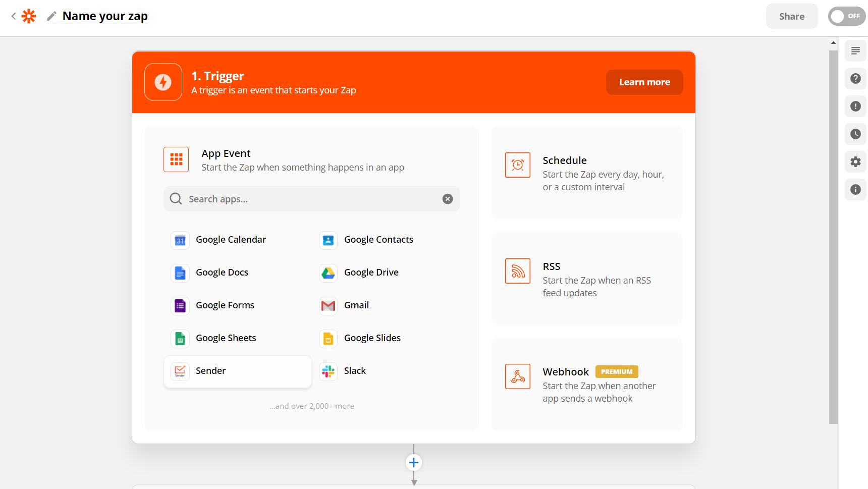Select Google Sheets from the app list
868x489 pixels.
(x=226, y=338)
